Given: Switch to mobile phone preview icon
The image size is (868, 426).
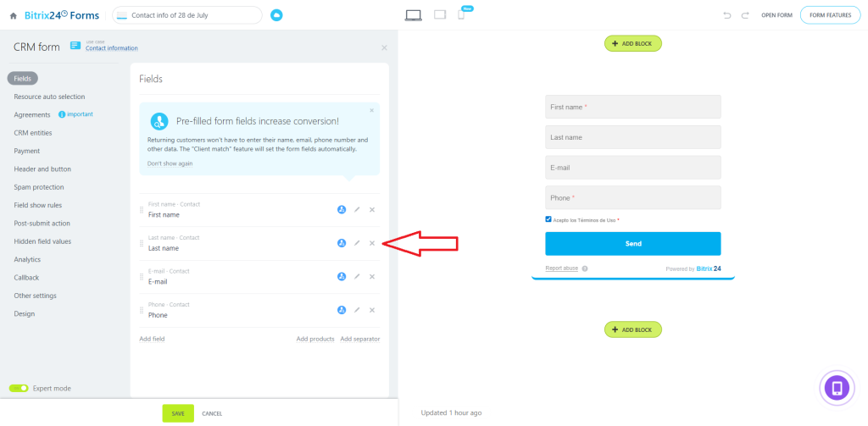Looking at the screenshot, I should coord(461,14).
